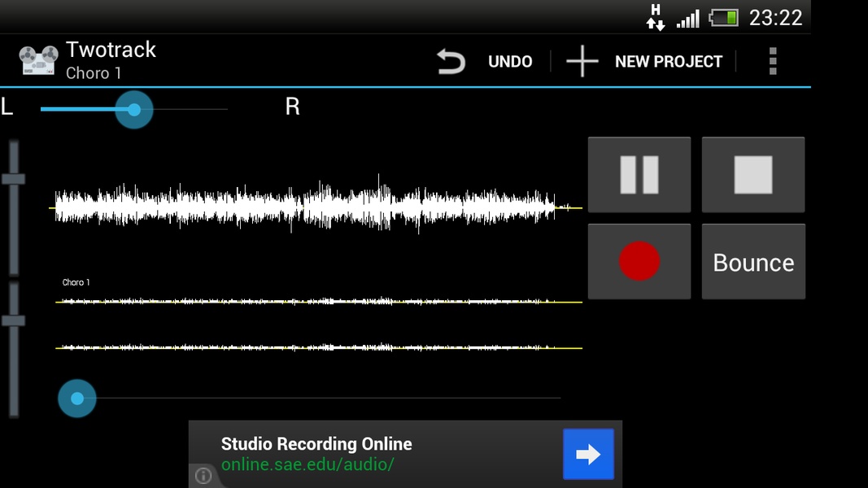Click the Choro 1 project subtitle
The image size is (868, 488).
[94, 73]
